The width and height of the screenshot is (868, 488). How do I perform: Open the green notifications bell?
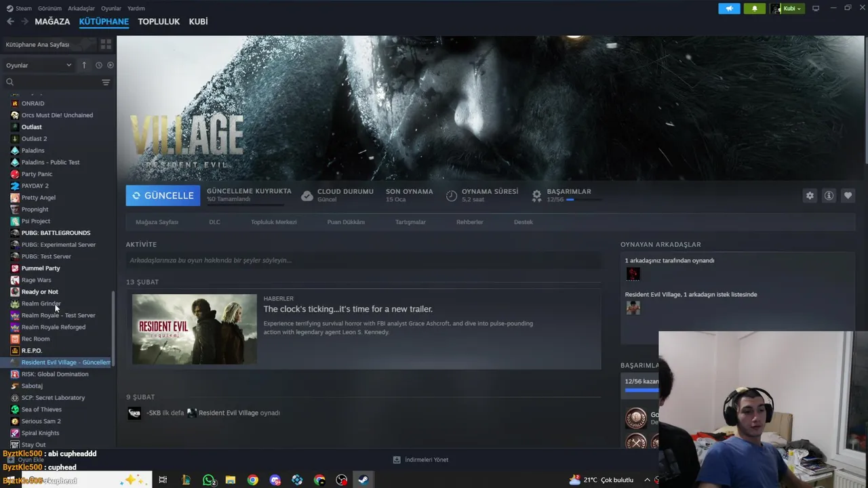(755, 8)
